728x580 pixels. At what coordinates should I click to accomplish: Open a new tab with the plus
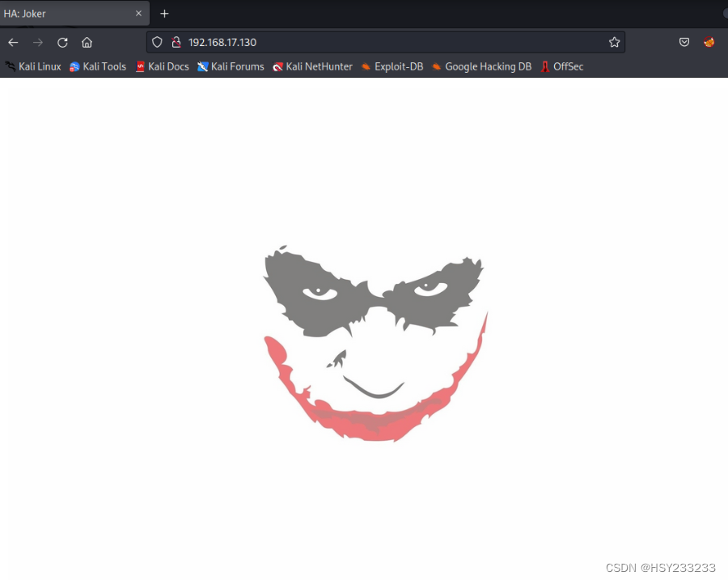click(x=164, y=14)
